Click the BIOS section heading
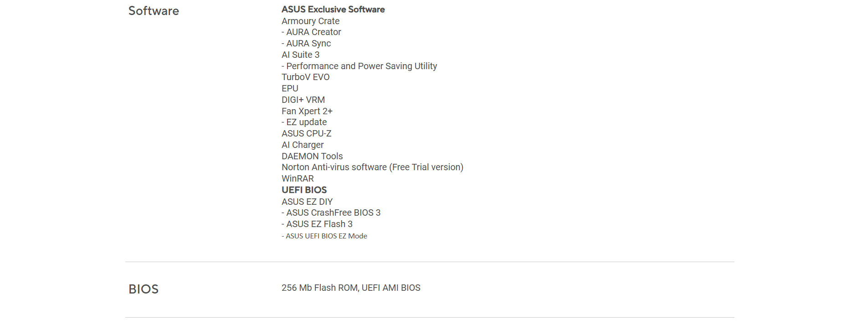The image size is (868, 334). tap(144, 289)
